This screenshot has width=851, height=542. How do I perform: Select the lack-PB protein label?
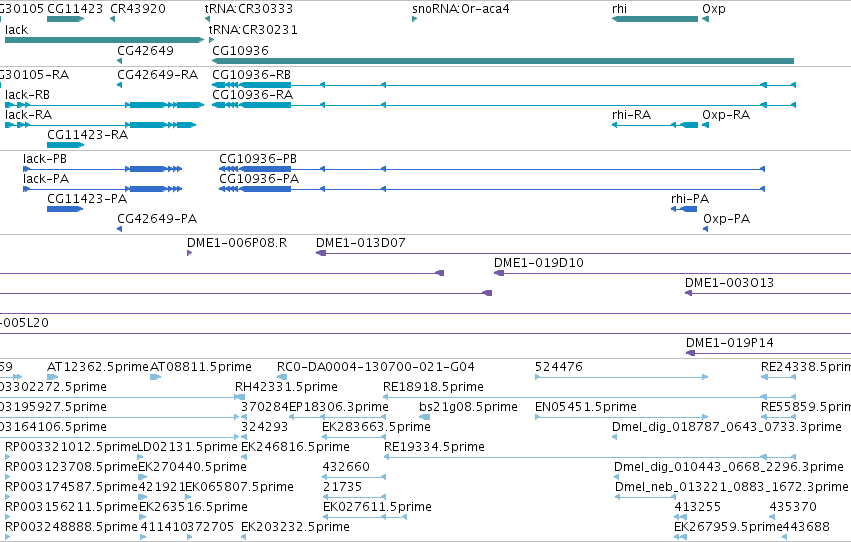(x=45, y=158)
